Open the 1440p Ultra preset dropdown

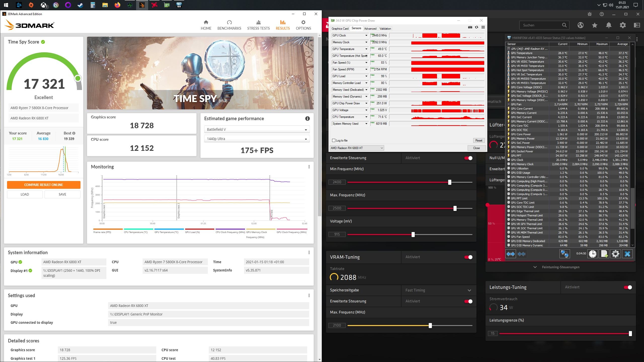257,139
